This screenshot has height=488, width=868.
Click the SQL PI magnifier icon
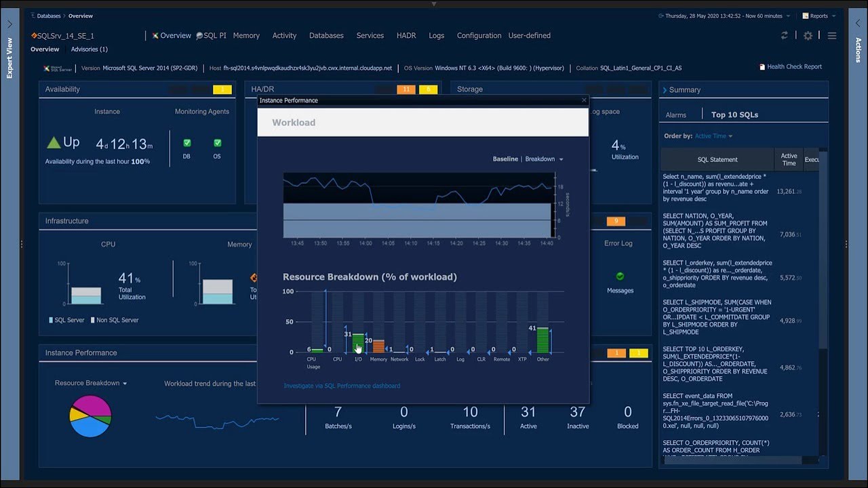coord(199,35)
